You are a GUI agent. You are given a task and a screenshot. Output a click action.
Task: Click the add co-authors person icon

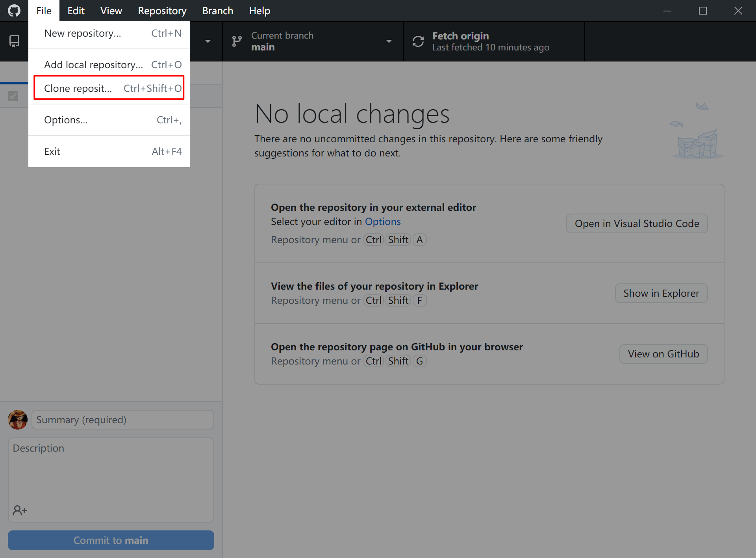[x=19, y=510]
